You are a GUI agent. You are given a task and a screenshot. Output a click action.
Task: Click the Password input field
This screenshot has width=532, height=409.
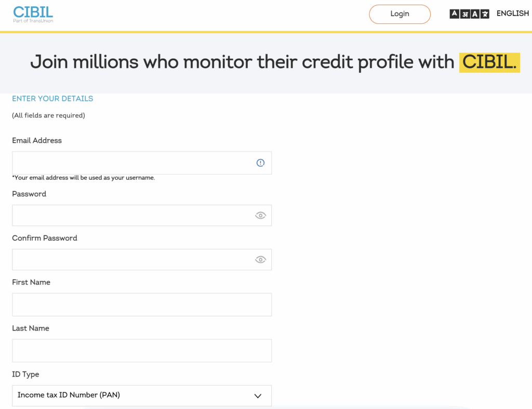130,215
